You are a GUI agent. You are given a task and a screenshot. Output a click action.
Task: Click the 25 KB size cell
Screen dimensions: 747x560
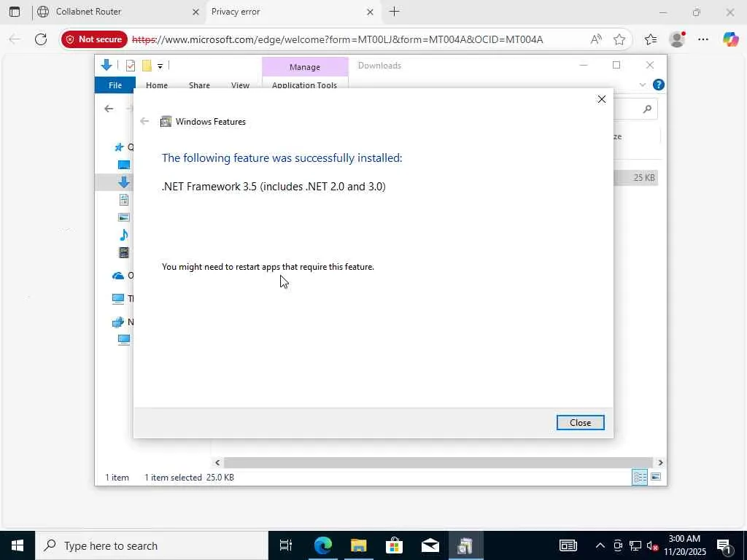point(644,178)
